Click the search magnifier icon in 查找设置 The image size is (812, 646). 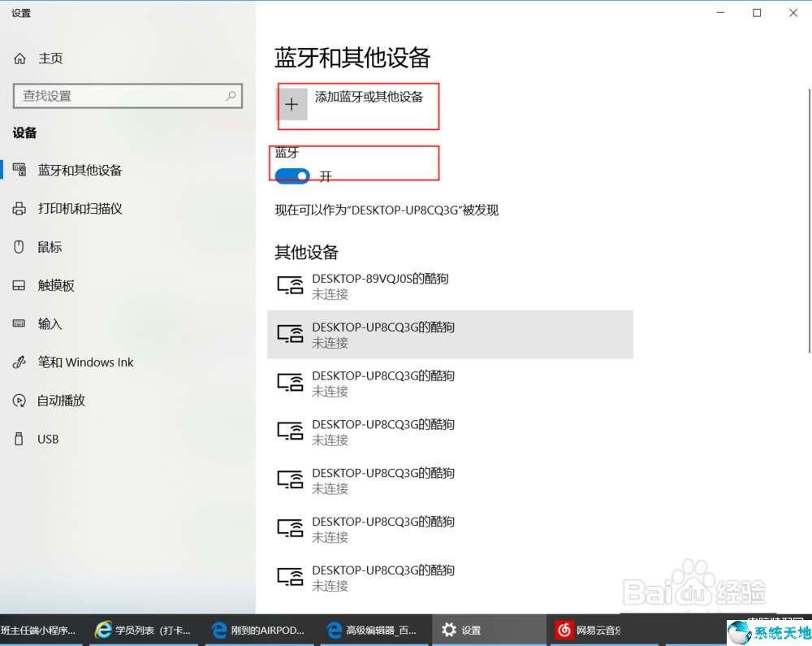[231, 96]
